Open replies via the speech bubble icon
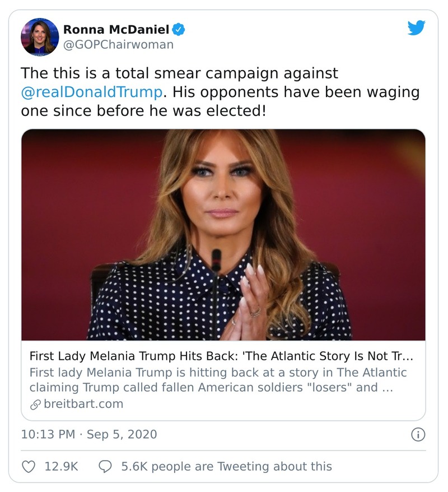The image size is (448, 492). click(105, 466)
